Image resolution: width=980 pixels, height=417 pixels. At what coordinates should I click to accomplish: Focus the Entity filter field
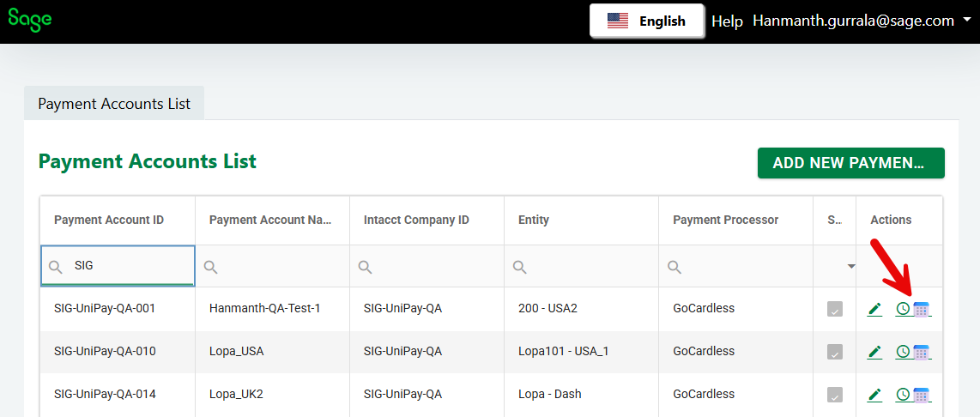[581, 266]
